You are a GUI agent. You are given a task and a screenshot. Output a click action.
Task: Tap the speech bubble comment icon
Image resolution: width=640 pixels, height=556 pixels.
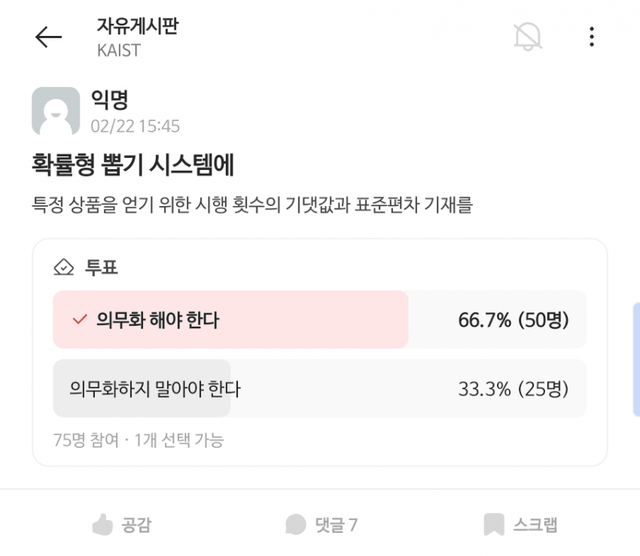[x=295, y=524]
